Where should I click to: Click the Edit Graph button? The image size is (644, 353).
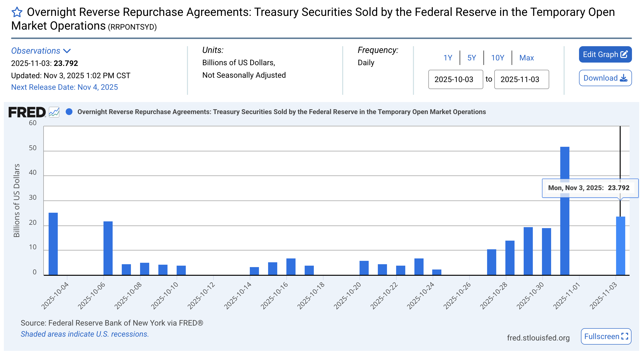tap(605, 54)
